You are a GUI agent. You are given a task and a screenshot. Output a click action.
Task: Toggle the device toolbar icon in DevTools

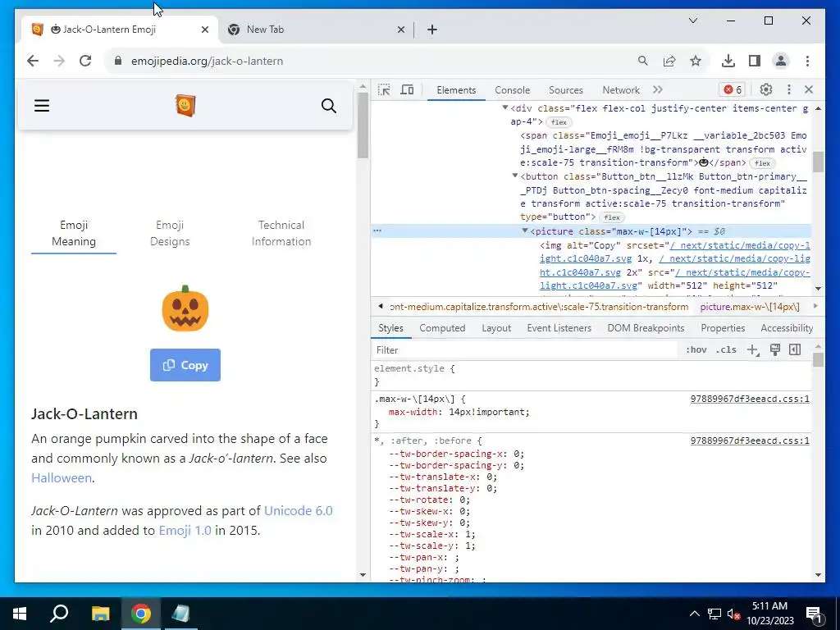407,89
